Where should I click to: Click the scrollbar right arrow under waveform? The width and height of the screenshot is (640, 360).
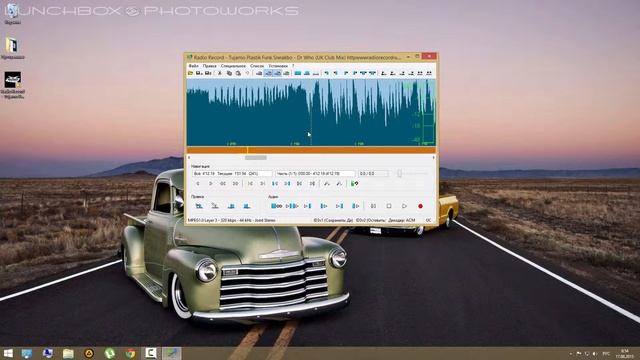tap(433, 158)
